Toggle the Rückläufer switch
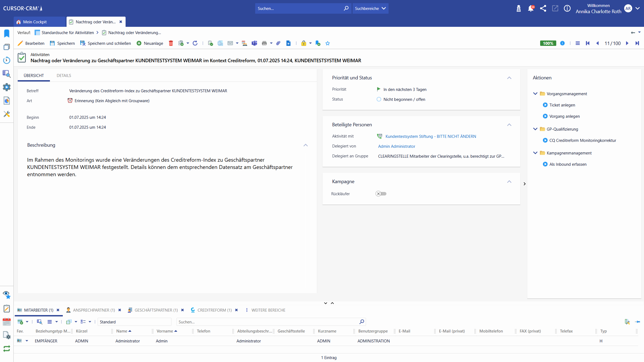Image resolution: width=644 pixels, height=362 pixels. 381,194
